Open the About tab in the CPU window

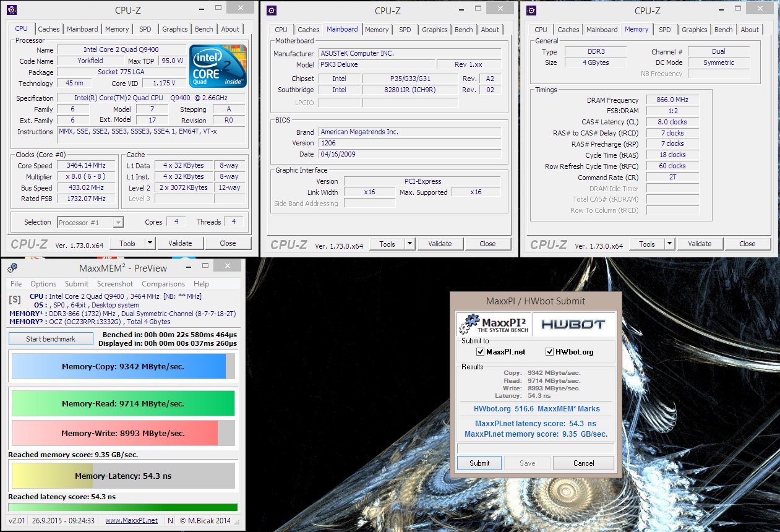click(230, 29)
